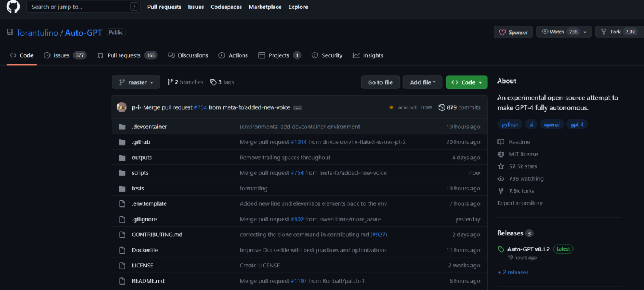Click Marketplace in top navigation
644x290 pixels.
point(265,7)
